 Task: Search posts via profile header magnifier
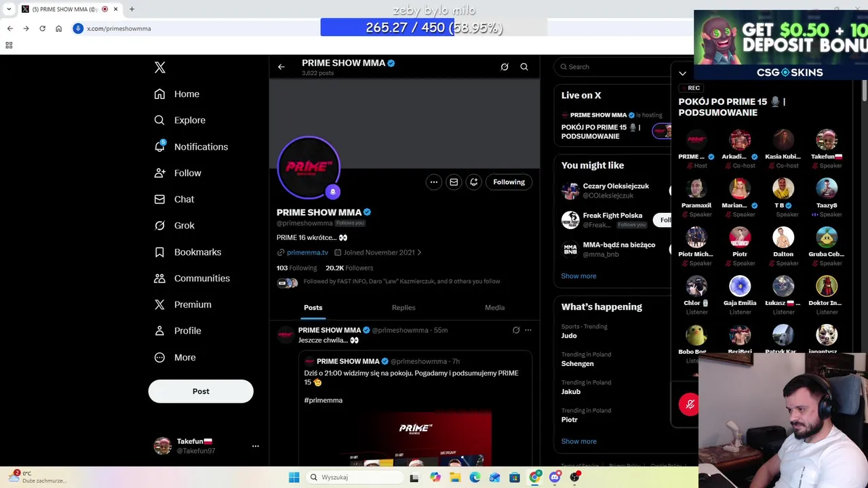tap(524, 67)
